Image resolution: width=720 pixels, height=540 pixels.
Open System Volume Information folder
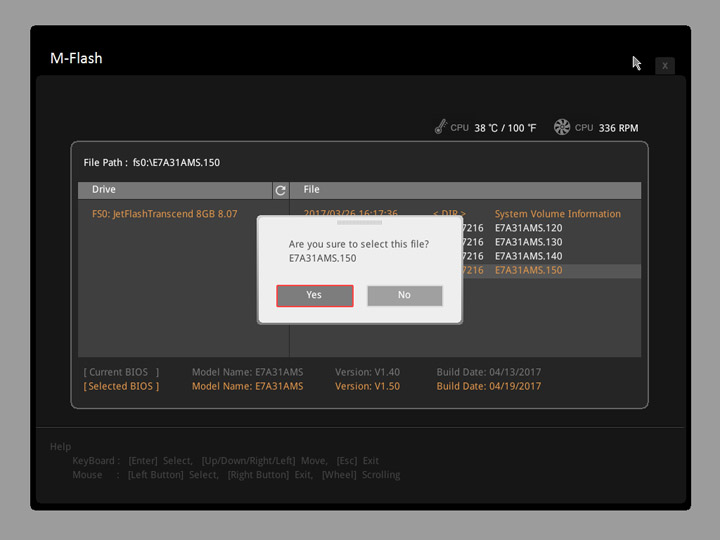[x=557, y=214]
